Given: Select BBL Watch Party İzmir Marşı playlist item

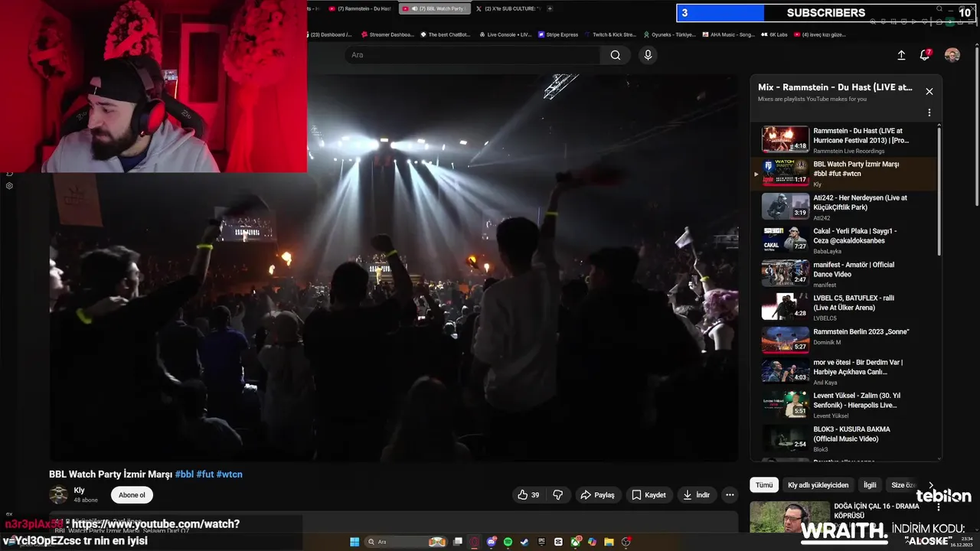Looking at the screenshot, I should click(842, 174).
